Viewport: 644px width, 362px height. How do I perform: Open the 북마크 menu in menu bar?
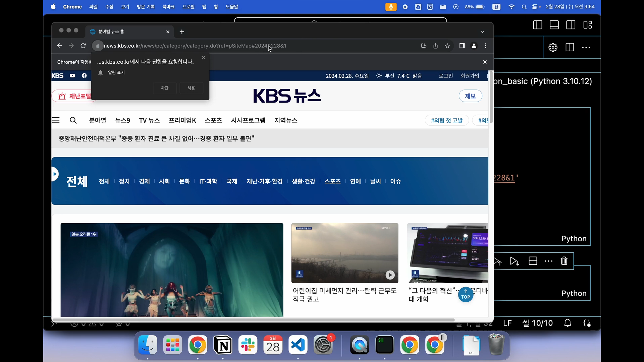168,7
